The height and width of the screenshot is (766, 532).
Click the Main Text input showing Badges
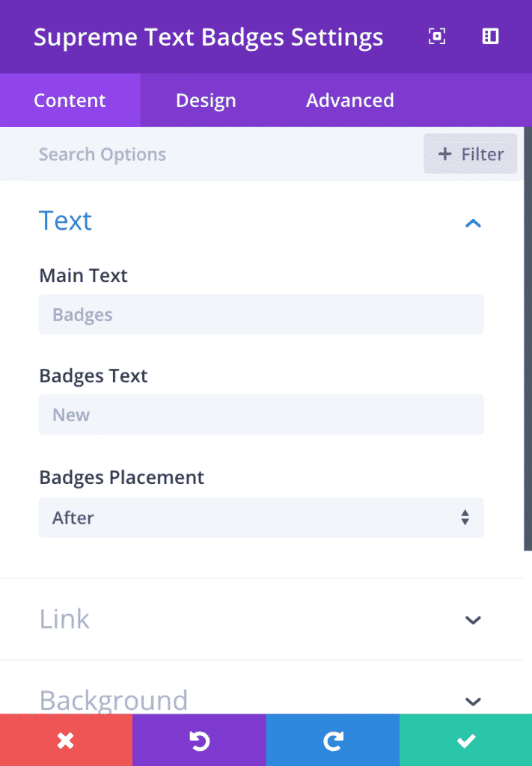click(260, 314)
